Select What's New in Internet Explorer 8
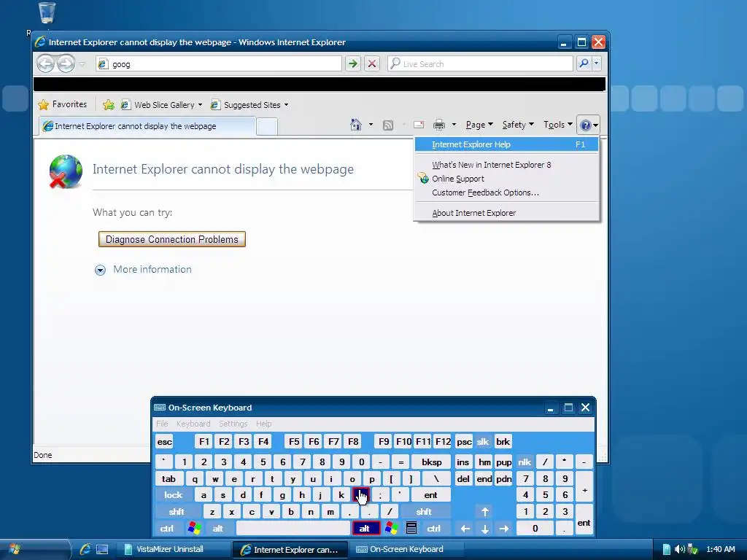Viewport: 747px width, 560px height. pos(506,165)
